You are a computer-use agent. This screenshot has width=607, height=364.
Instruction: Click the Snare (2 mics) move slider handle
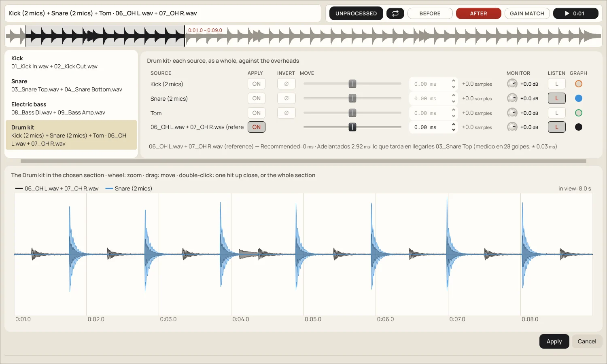(x=352, y=98)
